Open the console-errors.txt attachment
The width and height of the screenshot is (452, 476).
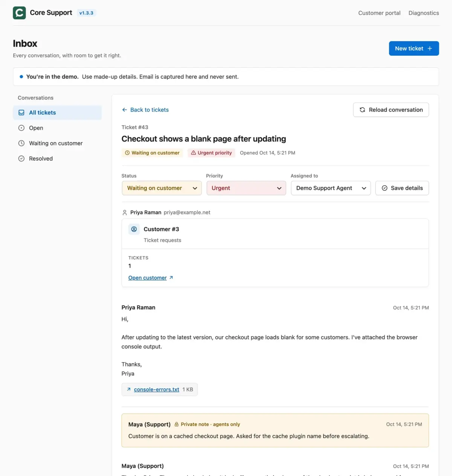tap(157, 390)
